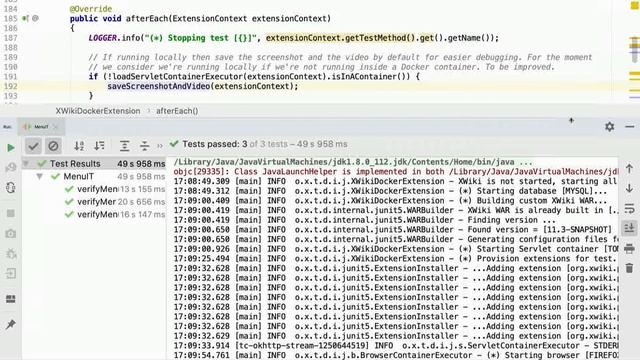Toggle Show Passed tests checkmark button
The image size is (640, 360).
(x=33, y=146)
